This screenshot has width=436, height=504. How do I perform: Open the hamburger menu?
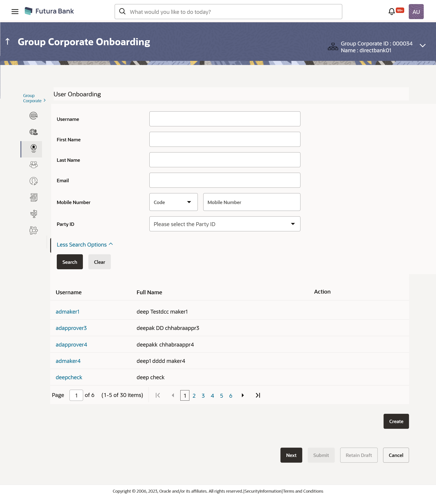click(15, 11)
